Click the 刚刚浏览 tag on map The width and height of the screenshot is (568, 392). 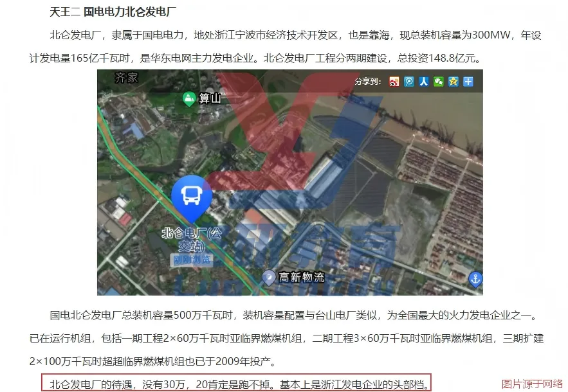(x=192, y=260)
